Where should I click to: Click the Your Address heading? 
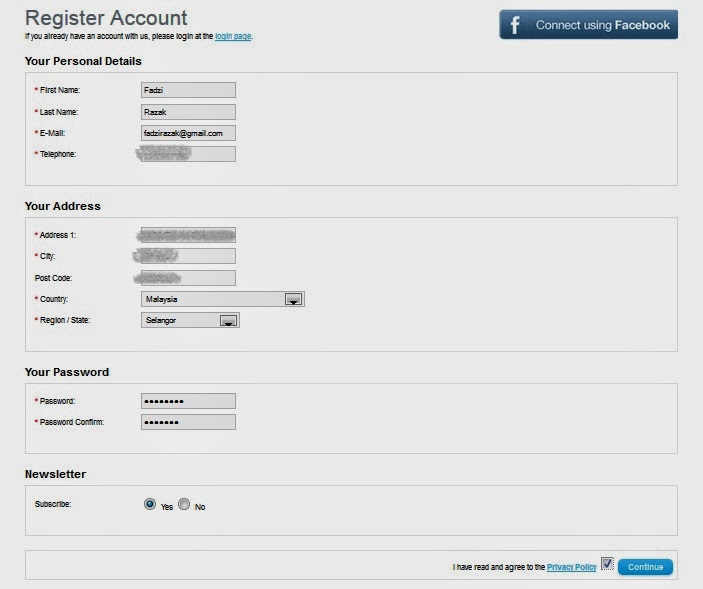(63, 206)
